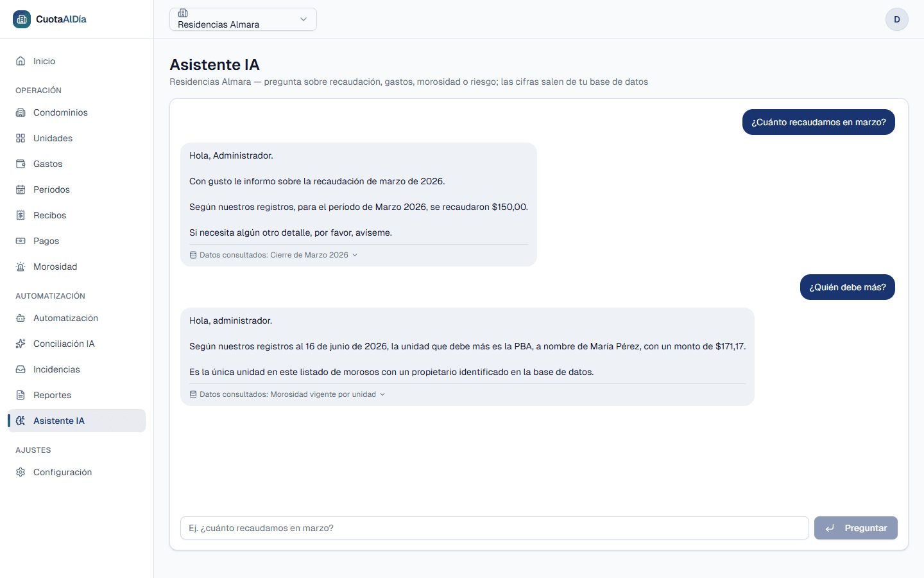Click the '¿Cuánto recaudamos en marzo?' message bubble

(x=819, y=122)
